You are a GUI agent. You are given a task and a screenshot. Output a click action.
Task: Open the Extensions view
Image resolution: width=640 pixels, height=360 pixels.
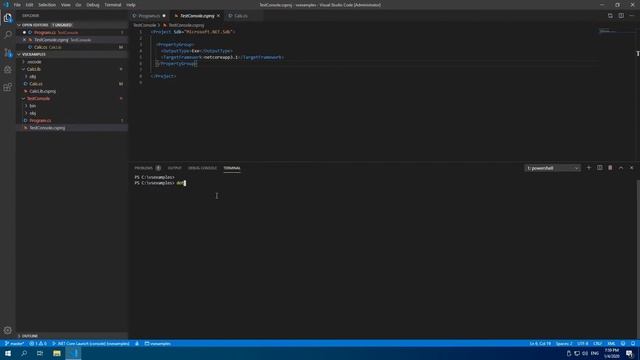[8, 87]
